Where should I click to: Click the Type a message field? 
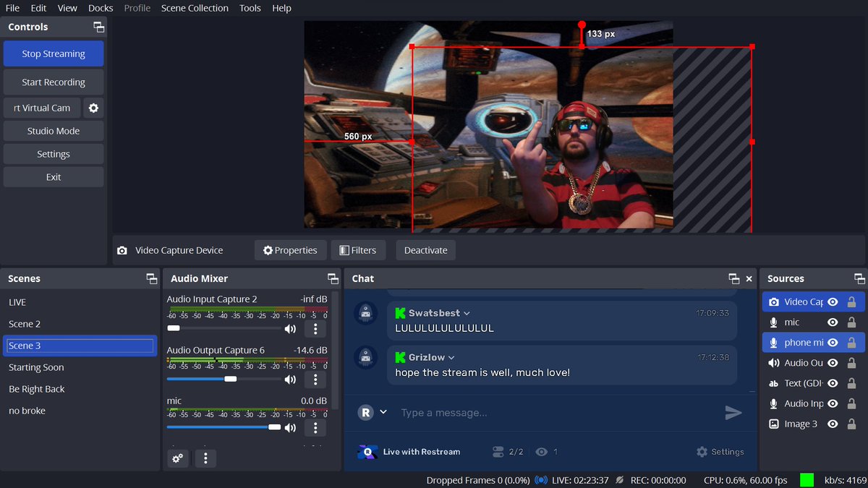tap(557, 412)
